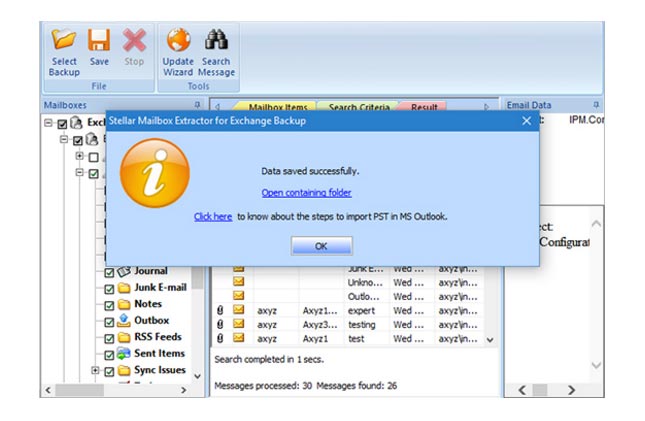Click the Mailboxes horizontal scrollbar thumb
Image resolution: width=645 pixels, height=421 pixels.
coord(80,390)
